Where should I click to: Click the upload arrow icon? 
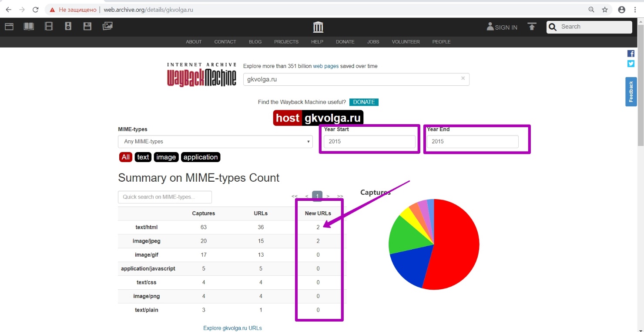(x=532, y=27)
